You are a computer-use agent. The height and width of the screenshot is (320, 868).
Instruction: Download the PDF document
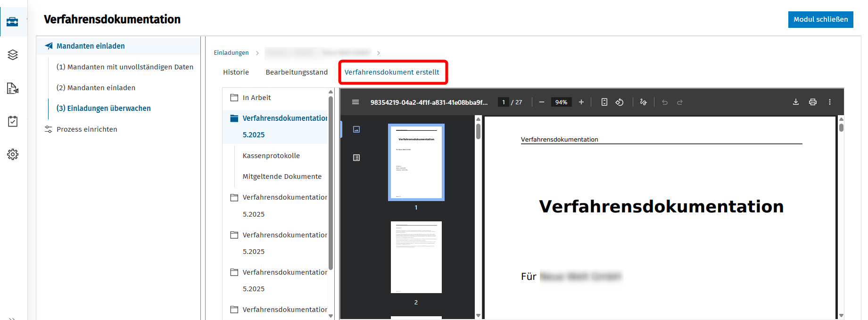[x=796, y=102]
